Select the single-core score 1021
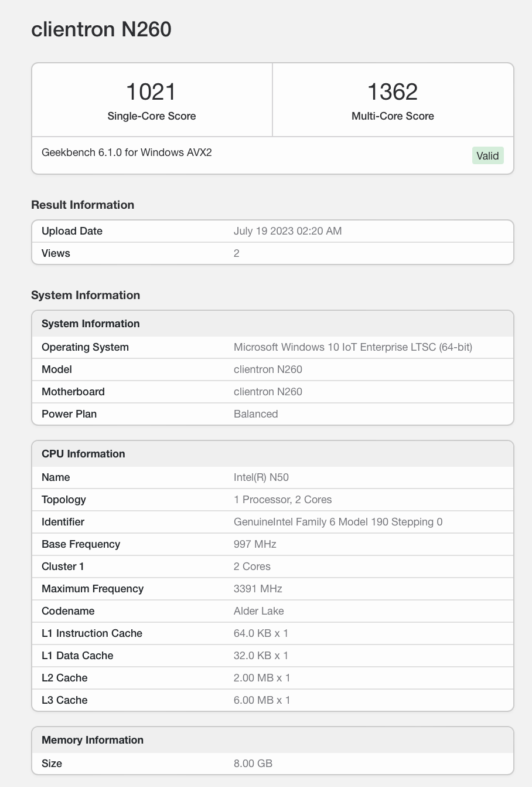 tap(151, 92)
